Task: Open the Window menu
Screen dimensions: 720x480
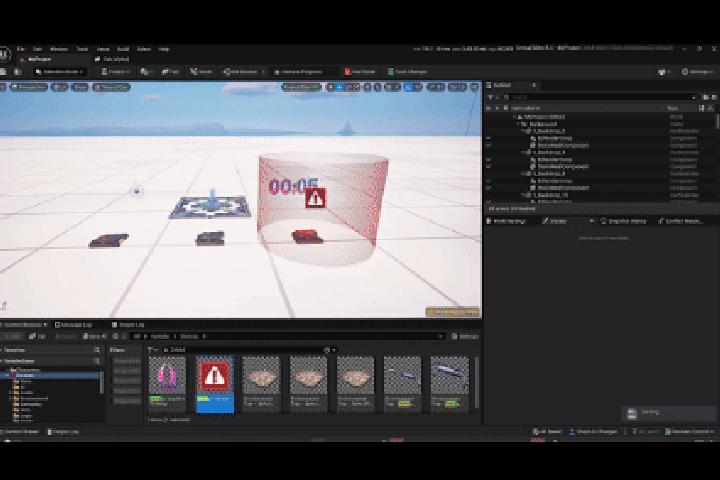Action: click(59, 49)
